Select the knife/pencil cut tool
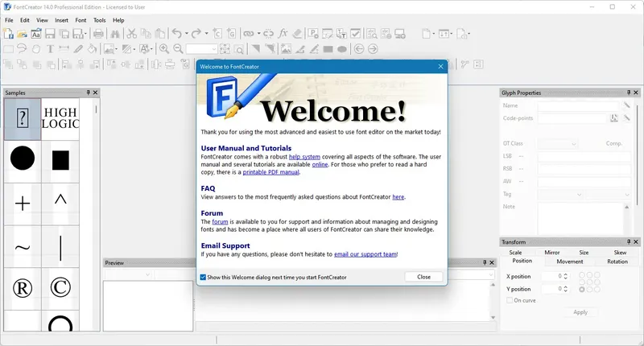The width and height of the screenshot is (644, 346). click(x=78, y=49)
